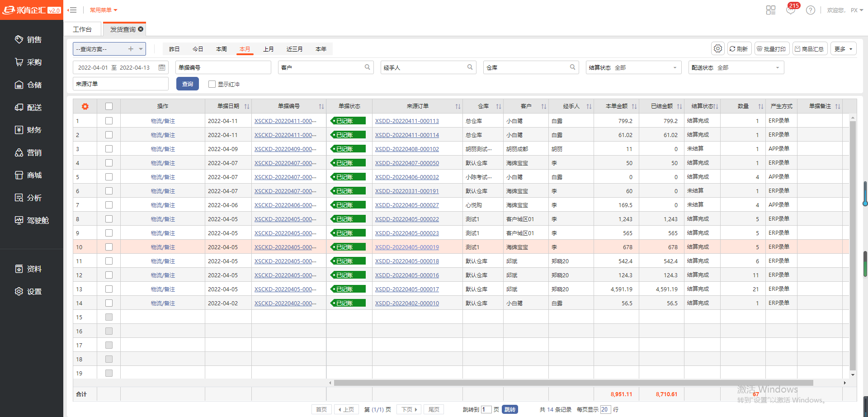The width and height of the screenshot is (868, 417).
Task: Tick the checkbox for row 3
Action: (109, 149)
